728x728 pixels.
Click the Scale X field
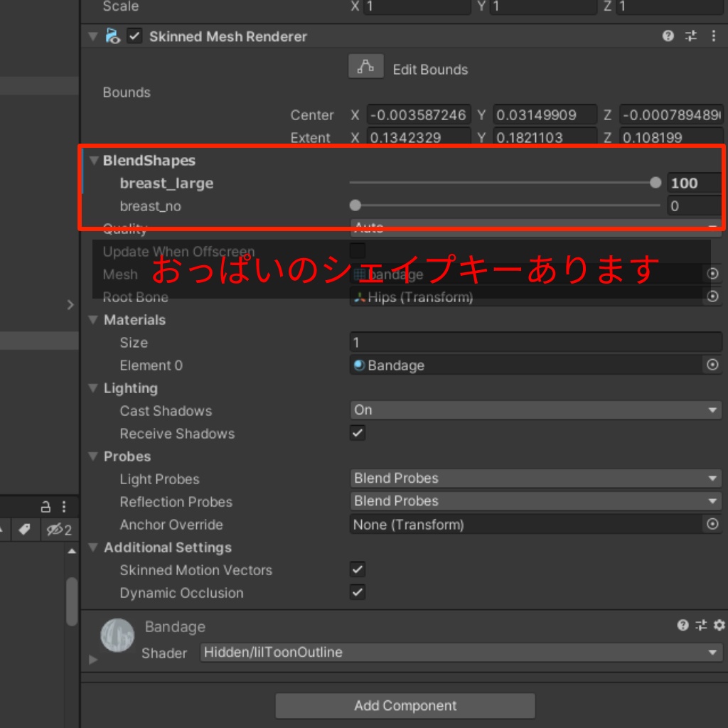(417, 6)
